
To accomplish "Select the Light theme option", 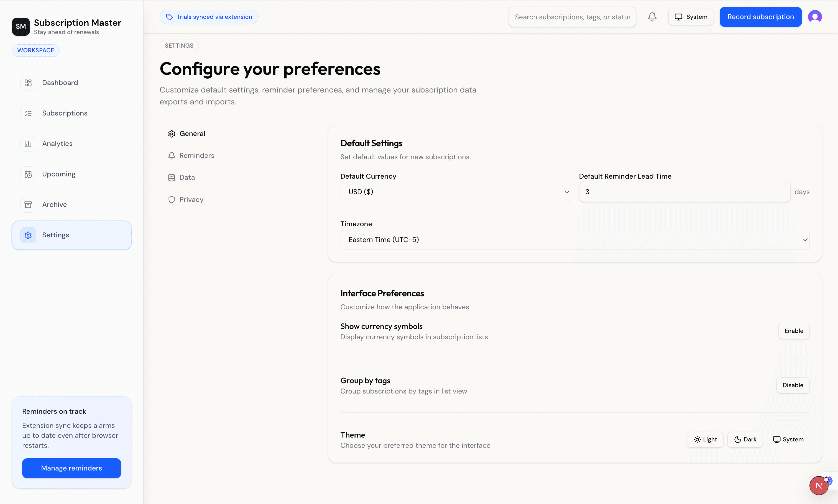I will pyautogui.click(x=705, y=439).
